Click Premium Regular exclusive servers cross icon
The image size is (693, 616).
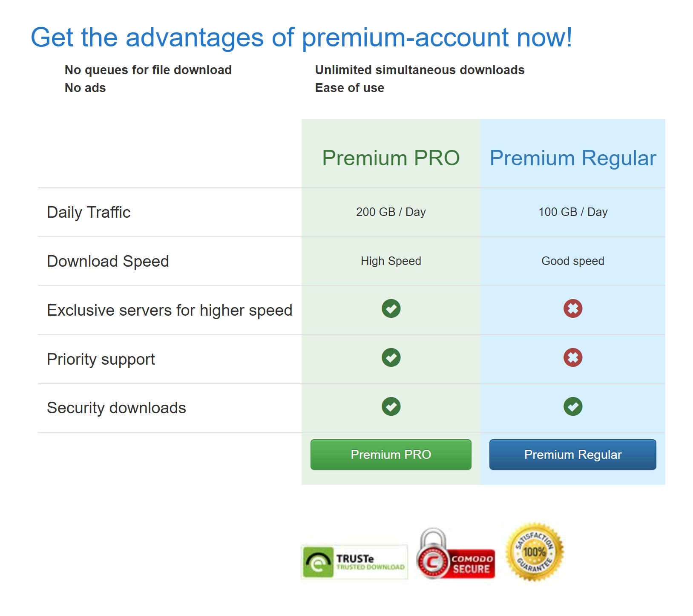coord(573,308)
